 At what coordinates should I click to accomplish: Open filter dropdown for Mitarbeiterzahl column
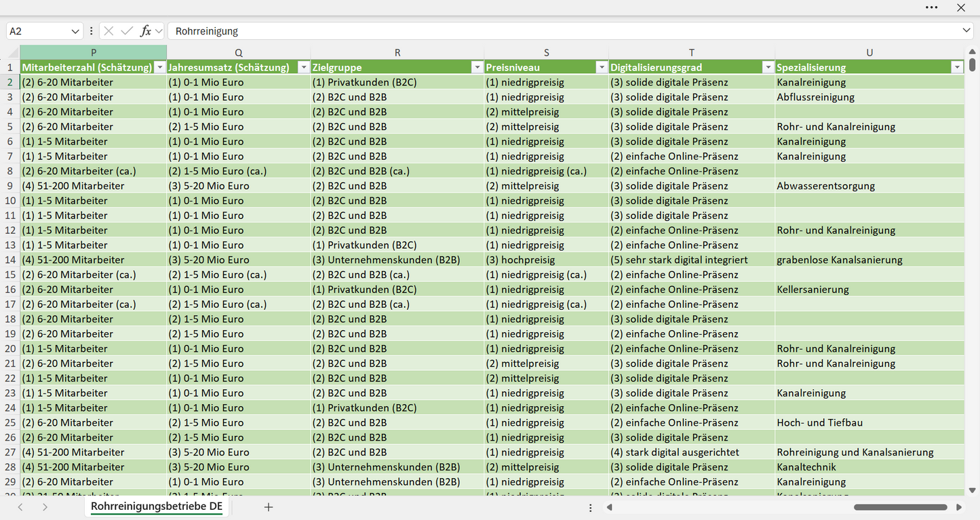pyautogui.click(x=159, y=67)
